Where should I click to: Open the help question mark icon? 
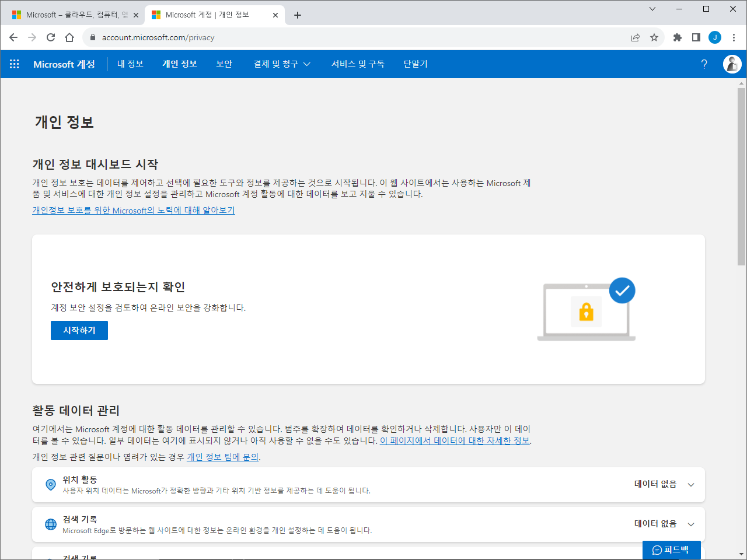point(704,64)
